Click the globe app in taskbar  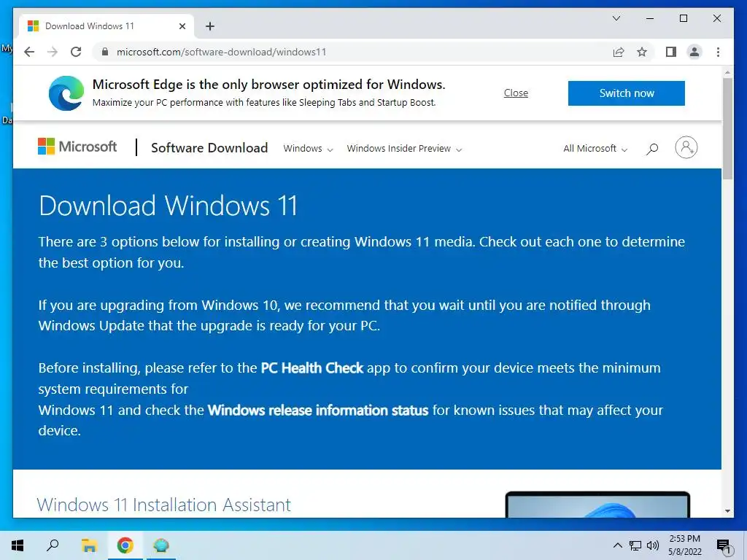[x=161, y=545]
